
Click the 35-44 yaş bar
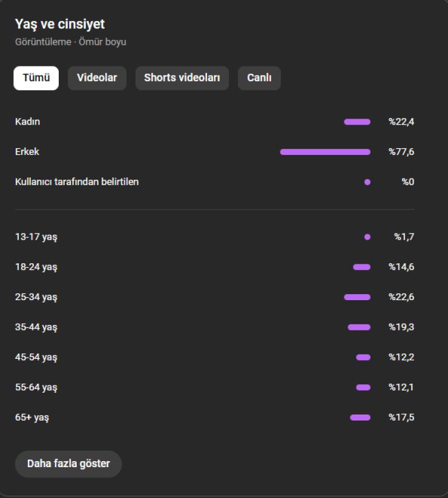click(x=360, y=327)
